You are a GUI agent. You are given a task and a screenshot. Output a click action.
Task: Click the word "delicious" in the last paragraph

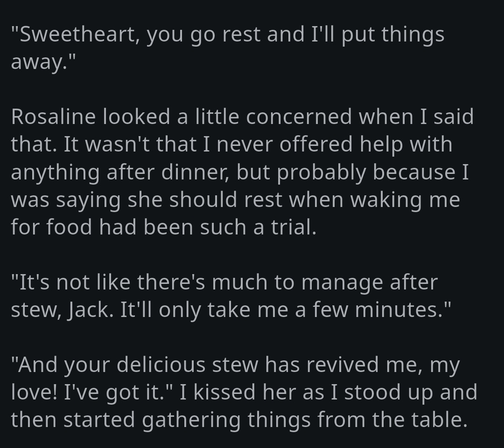point(161,365)
